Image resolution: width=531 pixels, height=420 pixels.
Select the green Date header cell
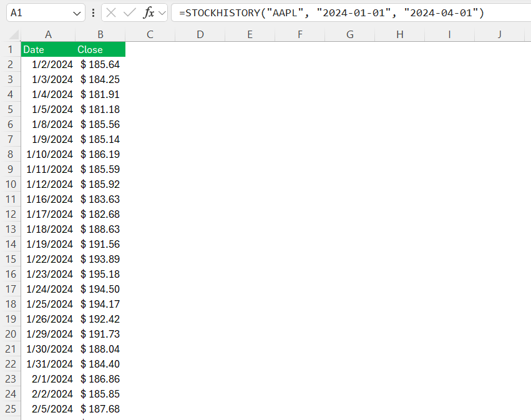[x=48, y=49]
